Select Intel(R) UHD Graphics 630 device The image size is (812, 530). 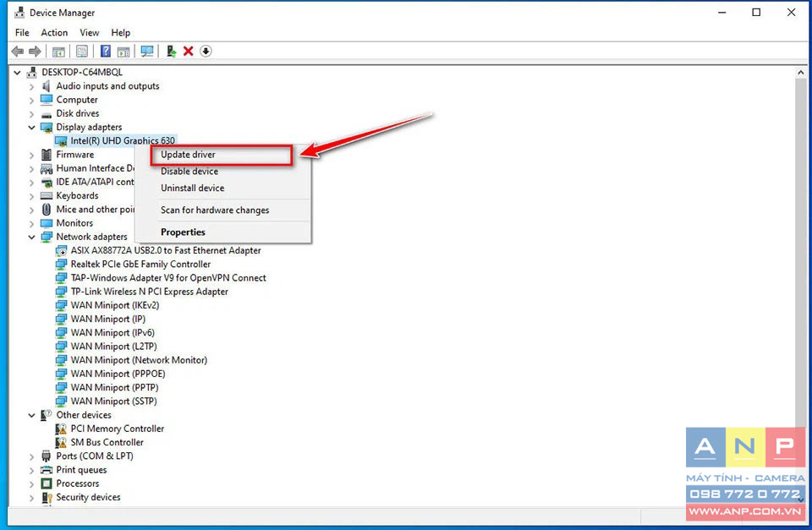point(123,141)
